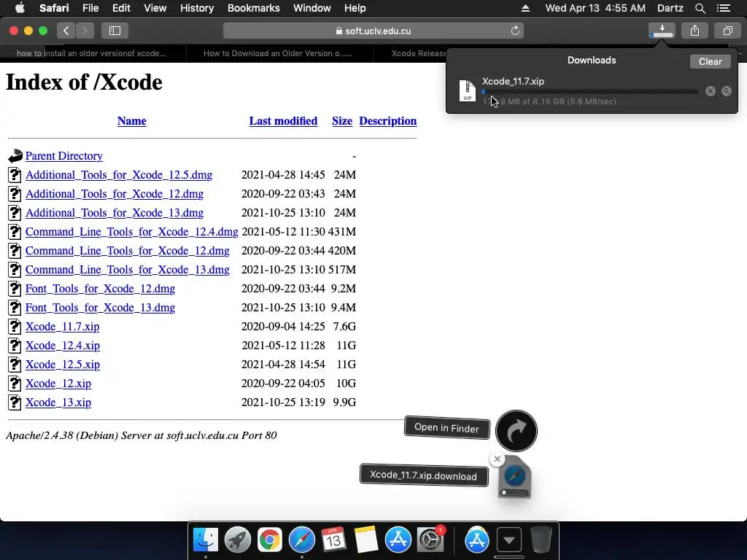Open the Apple menu
This screenshot has height=560, width=747.
coord(20,8)
